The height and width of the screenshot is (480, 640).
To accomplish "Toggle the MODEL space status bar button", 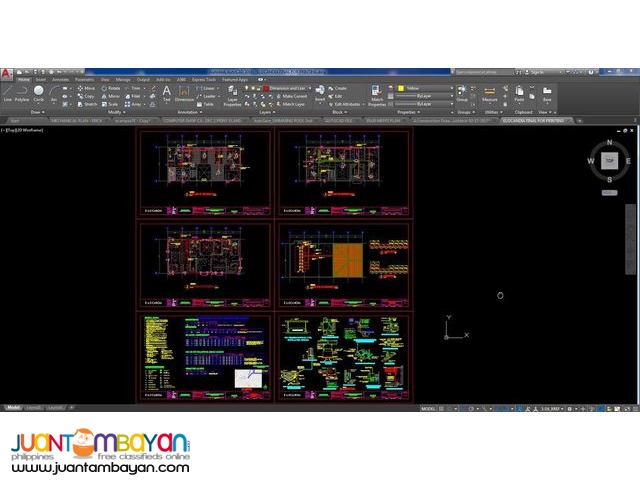I will [428, 409].
